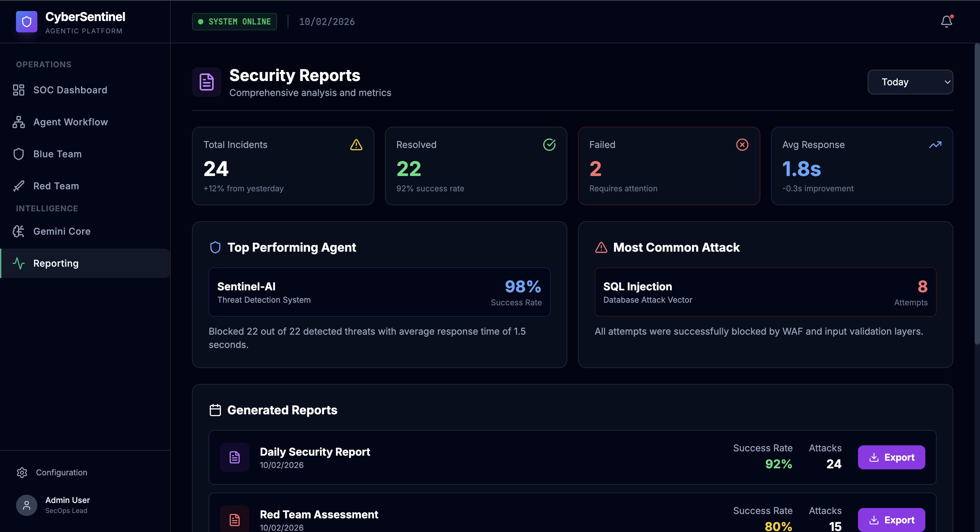Image resolution: width=980 pixels, height=532 pixels.
Task: Click the Resolved checkmark circle icon
Action: [549, 145]
